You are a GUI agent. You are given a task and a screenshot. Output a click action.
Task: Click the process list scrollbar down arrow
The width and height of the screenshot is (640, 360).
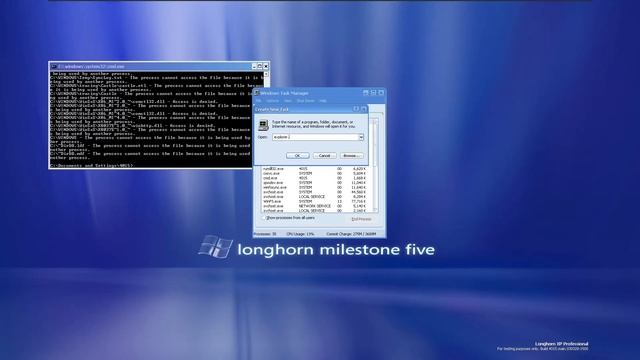click(375, 210)
